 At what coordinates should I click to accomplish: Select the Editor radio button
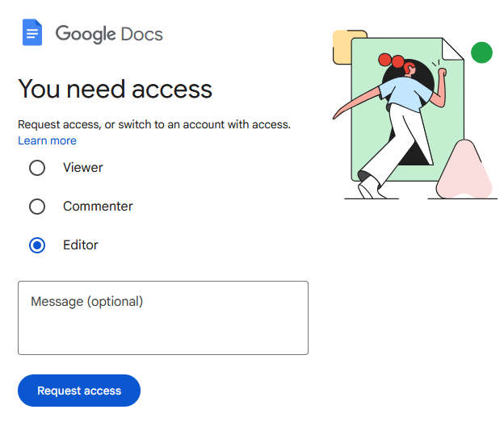click(37, 245)
